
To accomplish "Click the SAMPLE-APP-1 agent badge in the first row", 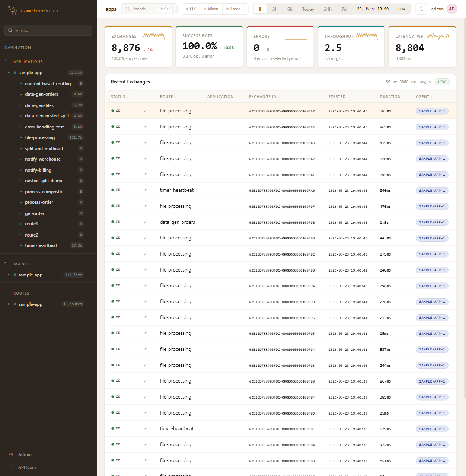I will click(432, 111).
